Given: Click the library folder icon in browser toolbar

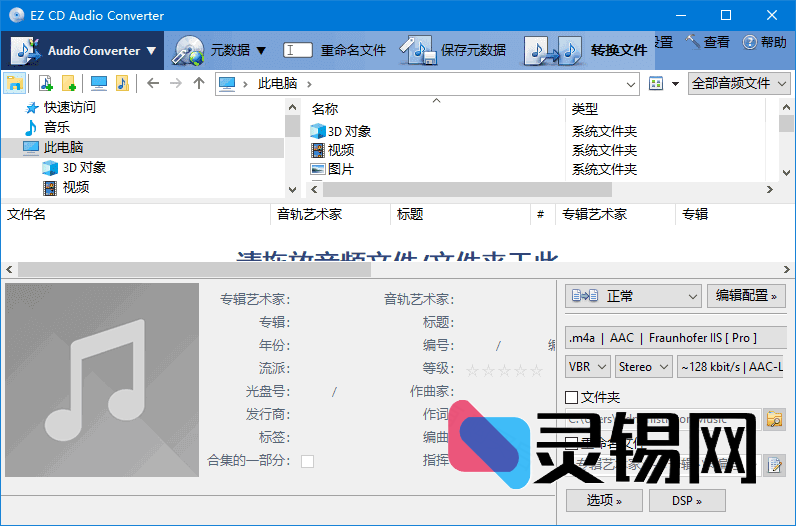Looking at the screenshot, I should point(15,83).
